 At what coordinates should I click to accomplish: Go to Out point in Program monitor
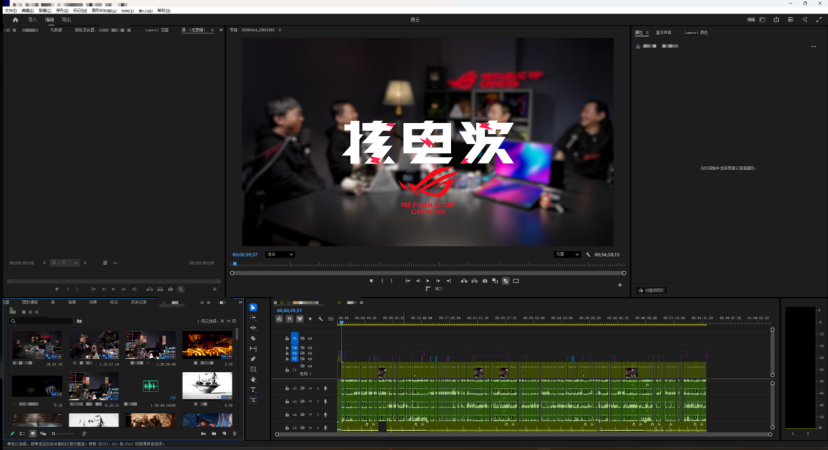[448, 281]
